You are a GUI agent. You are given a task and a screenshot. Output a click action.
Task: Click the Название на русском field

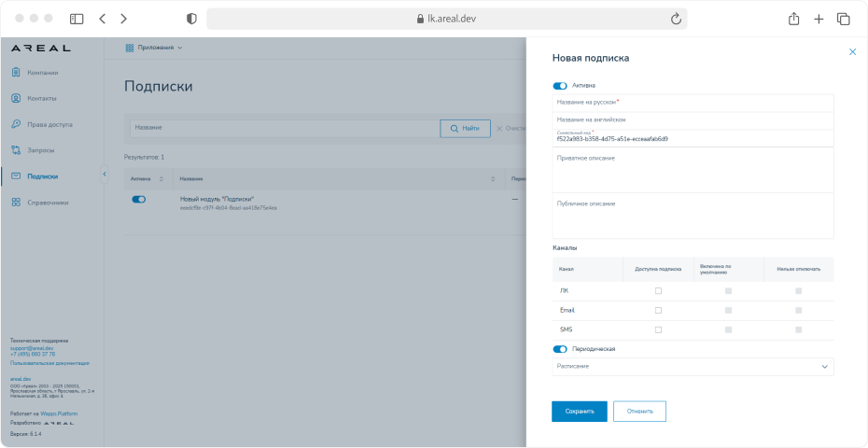(693, 103)
